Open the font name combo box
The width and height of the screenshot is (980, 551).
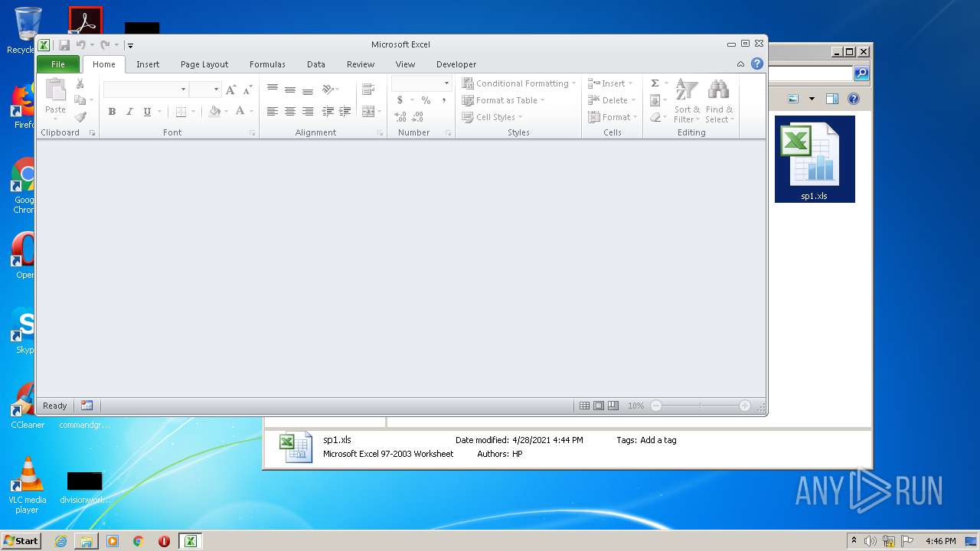tap(145, 90)
